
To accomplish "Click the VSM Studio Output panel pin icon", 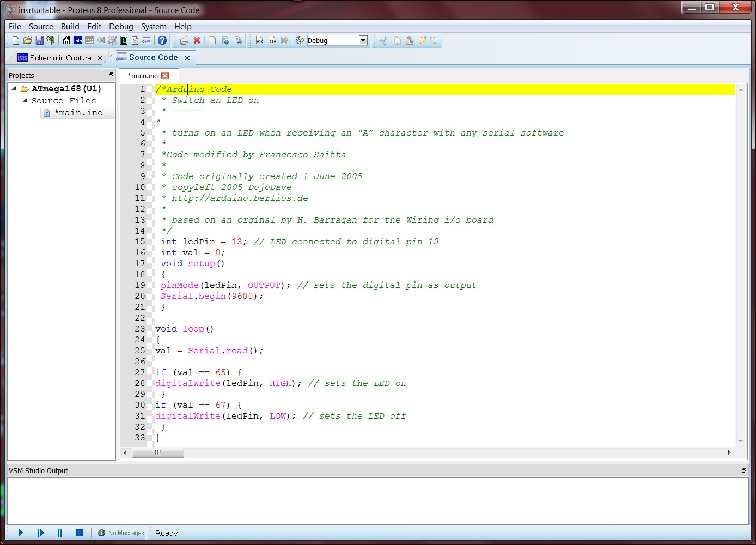I will coord(744,470).
